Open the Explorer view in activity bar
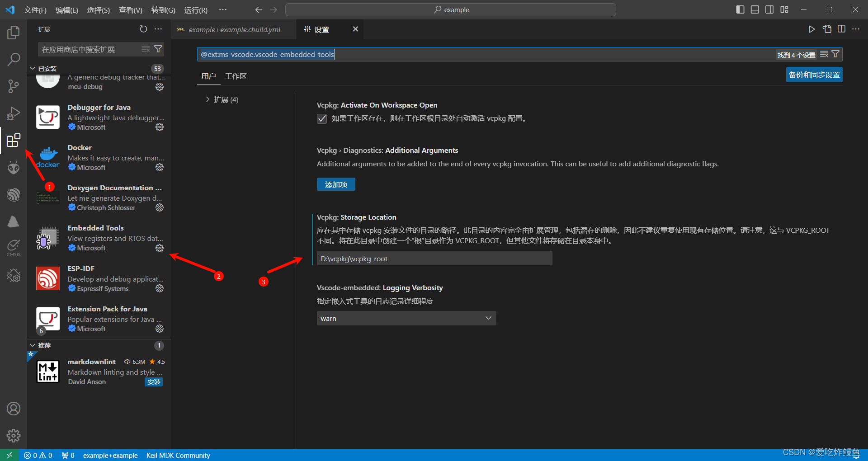 click(x=14, y=33)
